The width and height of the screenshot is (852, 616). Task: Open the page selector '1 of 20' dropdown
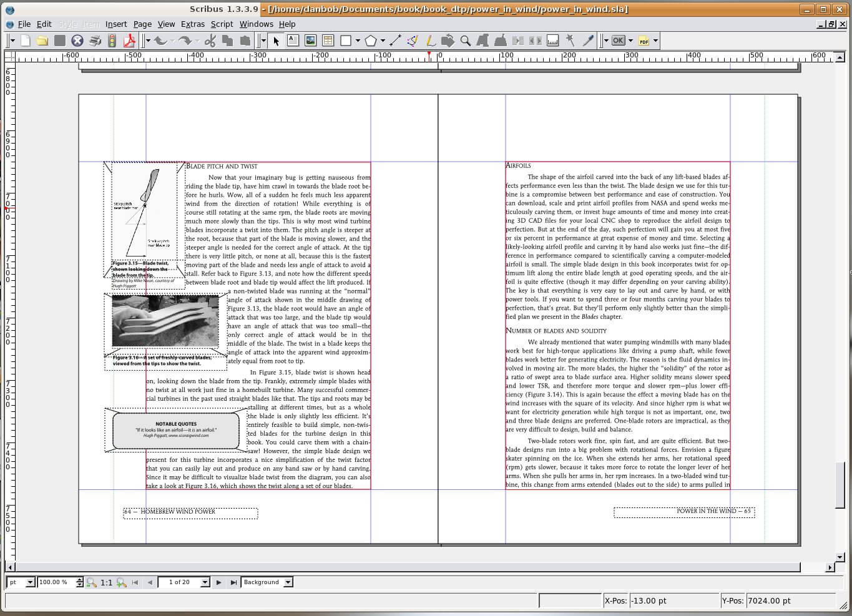click(204, 582)
